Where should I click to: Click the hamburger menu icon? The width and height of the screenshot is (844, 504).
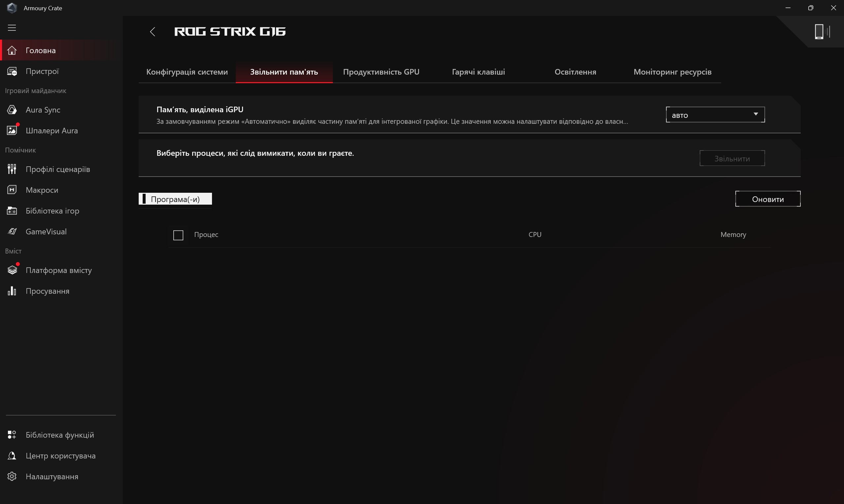(12, 28)
